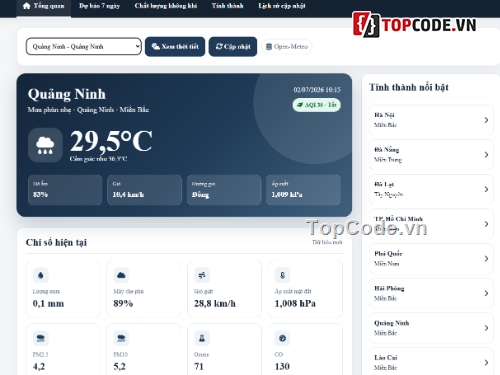The width and height of the screenshot is (500, 375).
Task: Open Đà Nẵng in featured provinces
Action: pos(431,155)
